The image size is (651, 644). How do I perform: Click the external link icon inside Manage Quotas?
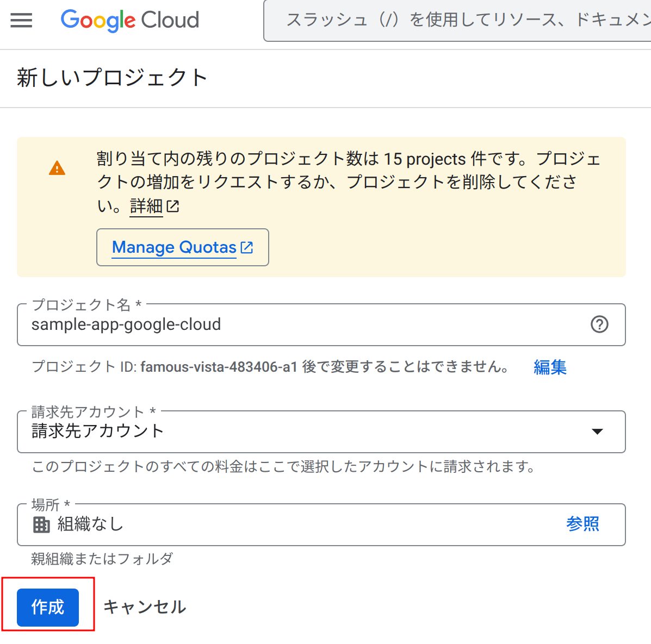(x=247, y=247)
